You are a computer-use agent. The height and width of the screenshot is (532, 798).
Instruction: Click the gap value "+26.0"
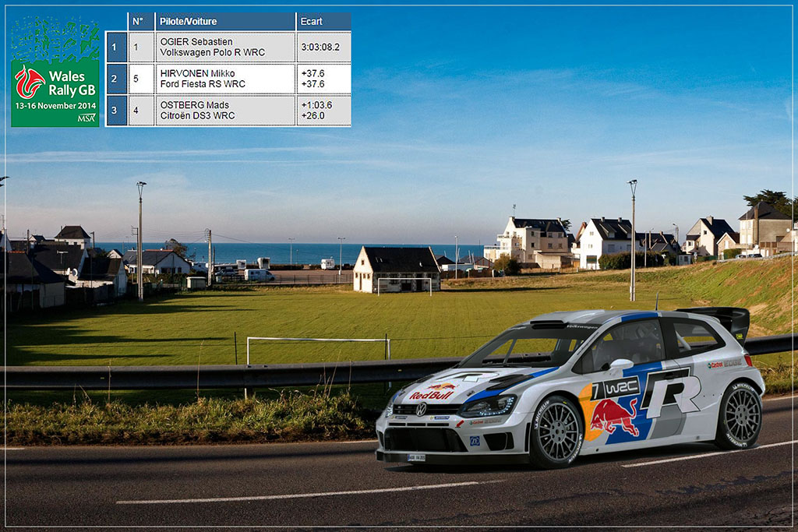(x=313, y=115)
